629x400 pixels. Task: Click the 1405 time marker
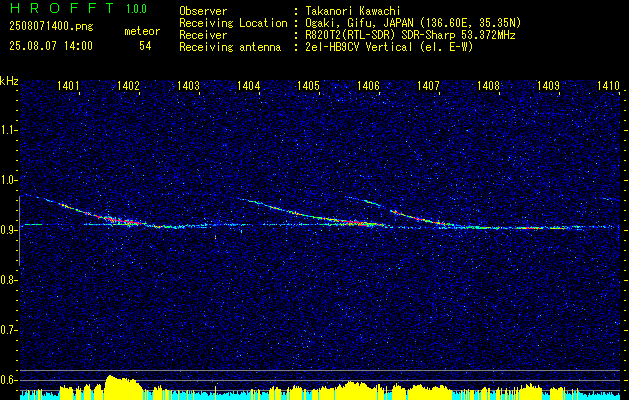tap(308, 85)
